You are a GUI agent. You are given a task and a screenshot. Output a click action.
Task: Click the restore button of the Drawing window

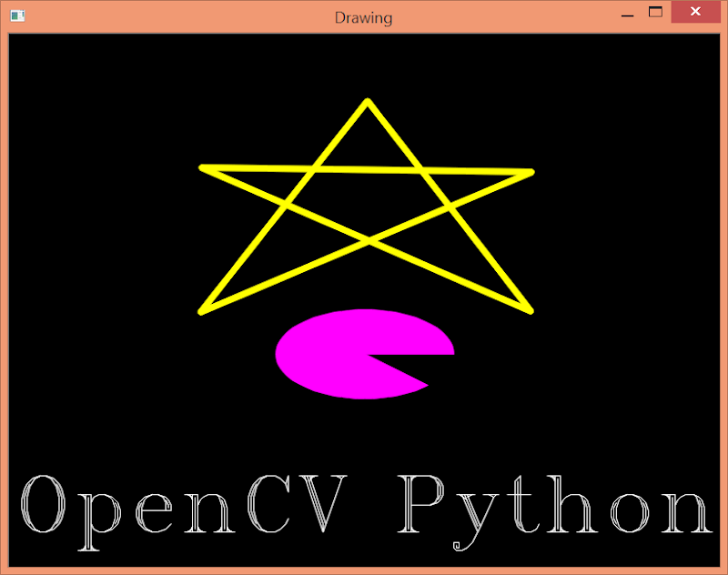pos(657,13)
